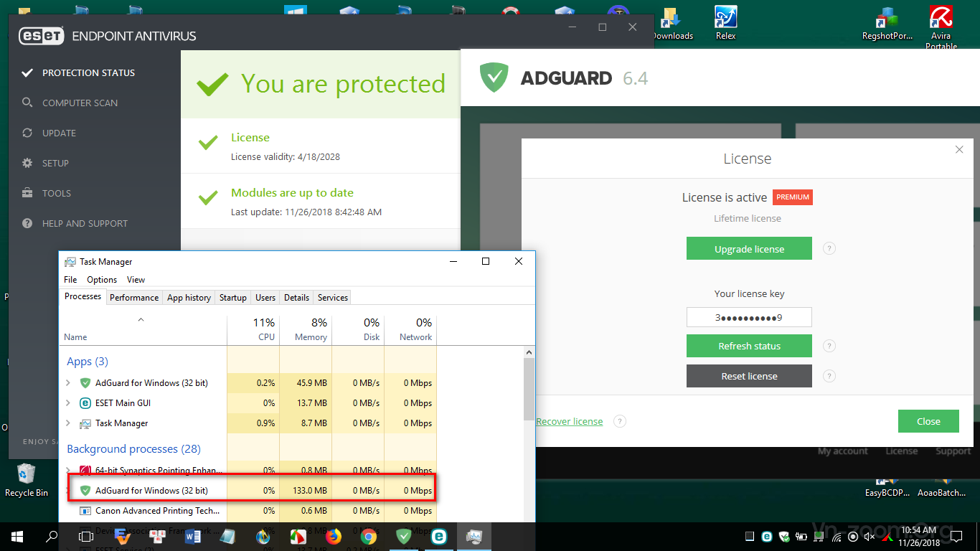
Task: Click the green Close button in License dialog
Action: tap(928, 421)
